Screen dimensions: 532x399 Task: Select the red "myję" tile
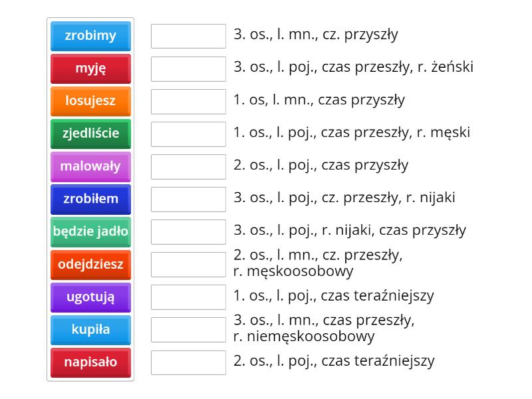coord(90,68)
